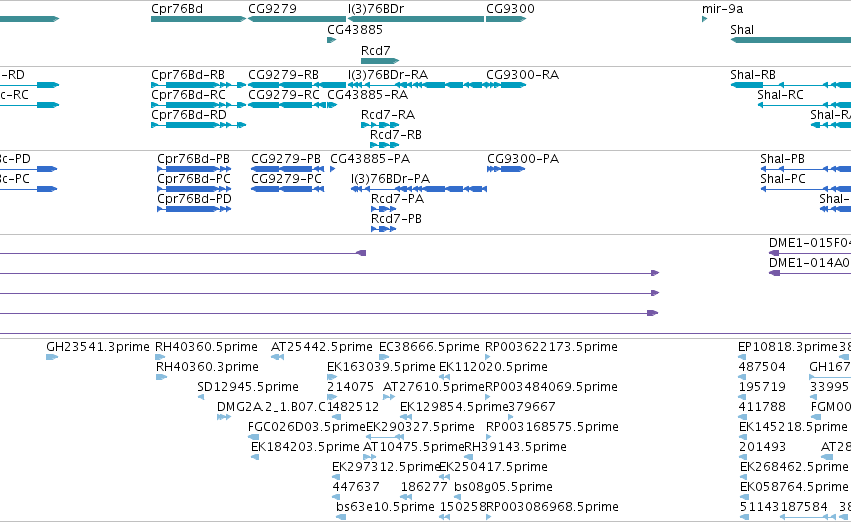Click the Cpr76Bd-RB transcript
This screenshot has width=851, height=522.
click(199, 85)
